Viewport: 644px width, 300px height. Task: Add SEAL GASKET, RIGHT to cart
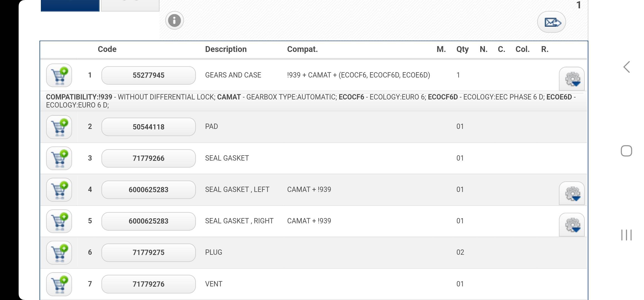(x=59, y=221)
